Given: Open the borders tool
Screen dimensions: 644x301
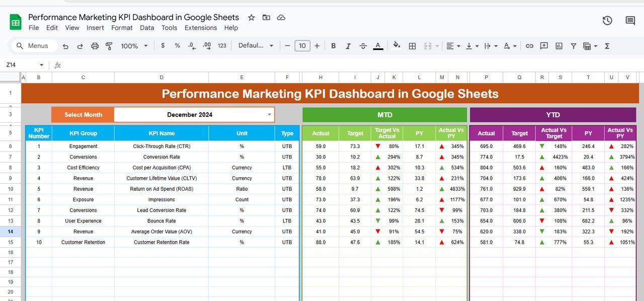Looking at the screenshot, I should click(x=412, y=46).
